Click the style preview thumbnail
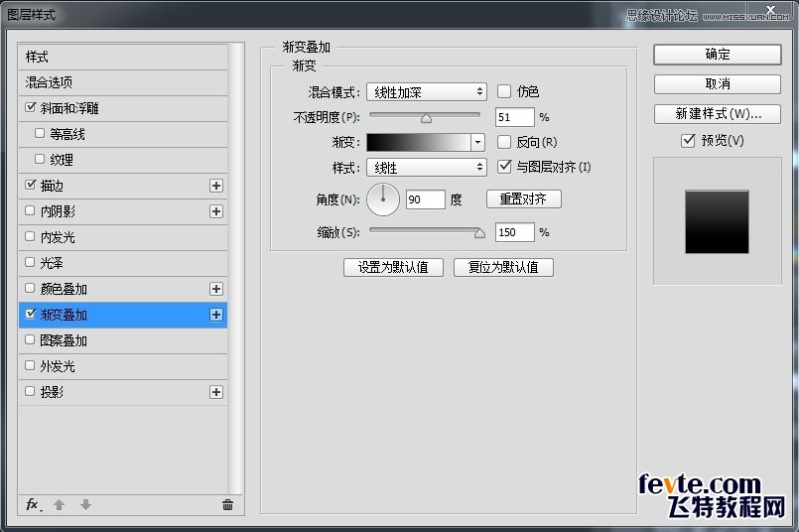Viewport: 799px width, 532px height. click(717, 221)
